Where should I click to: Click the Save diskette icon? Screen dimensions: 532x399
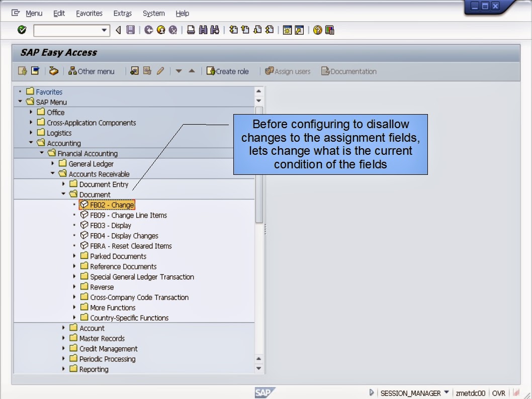pos(130,30)
